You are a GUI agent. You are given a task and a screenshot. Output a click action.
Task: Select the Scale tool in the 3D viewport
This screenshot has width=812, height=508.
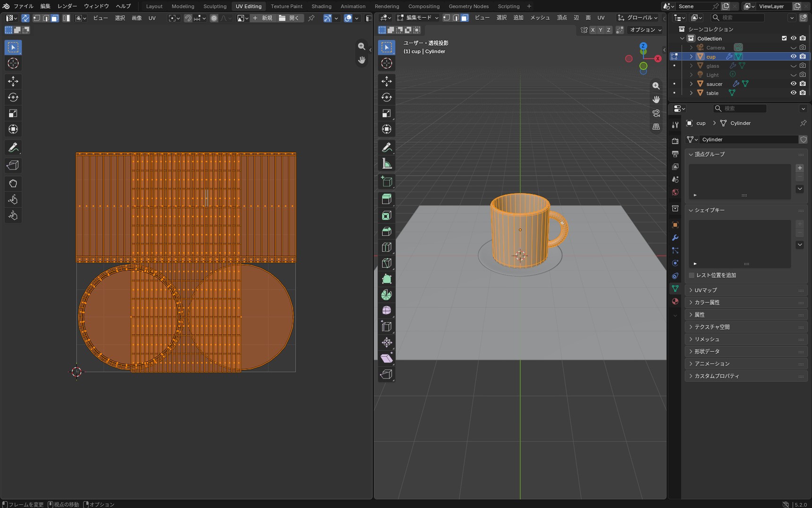[387, 113]
